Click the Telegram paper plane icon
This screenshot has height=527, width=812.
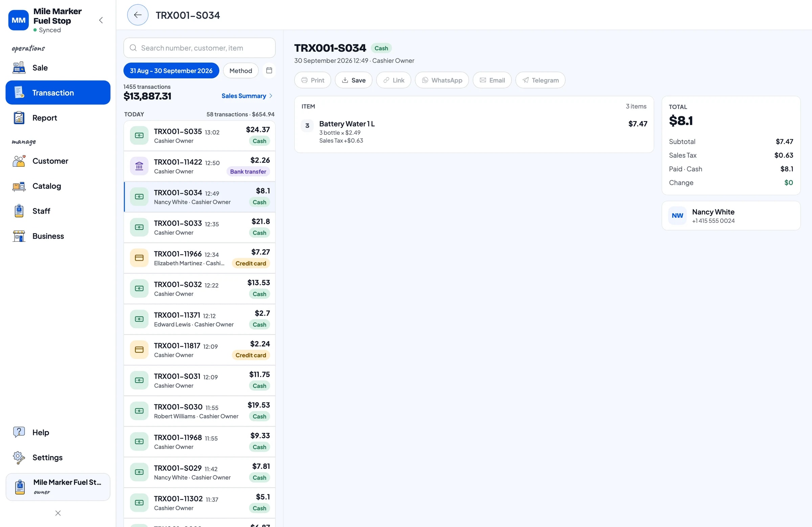click(525, 80)
